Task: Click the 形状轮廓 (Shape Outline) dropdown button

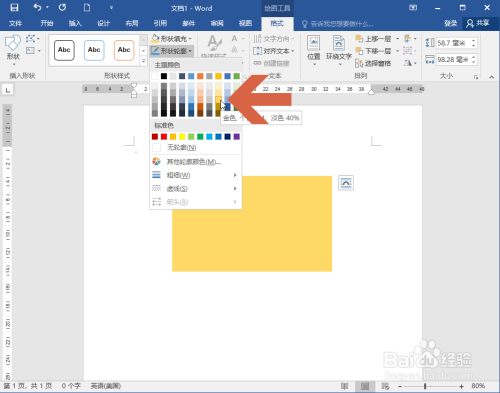Action: click(x=172, y=51)
